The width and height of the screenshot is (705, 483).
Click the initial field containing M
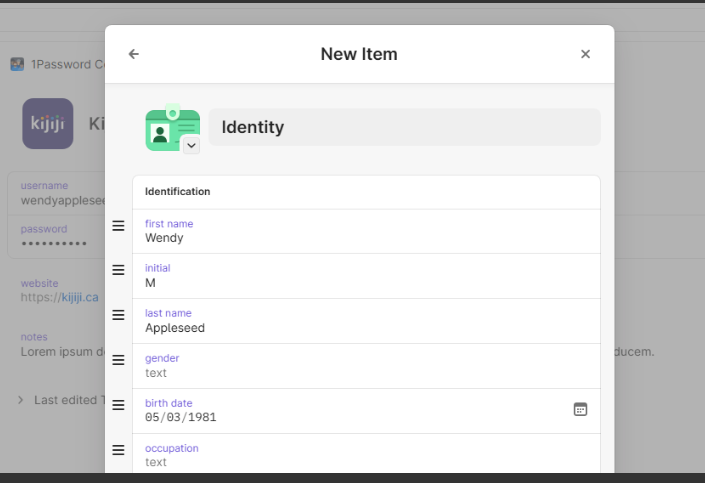[360, 283]
